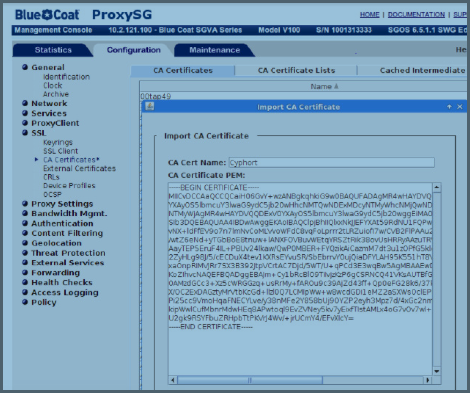Open the HOME link

coord(369,15)
